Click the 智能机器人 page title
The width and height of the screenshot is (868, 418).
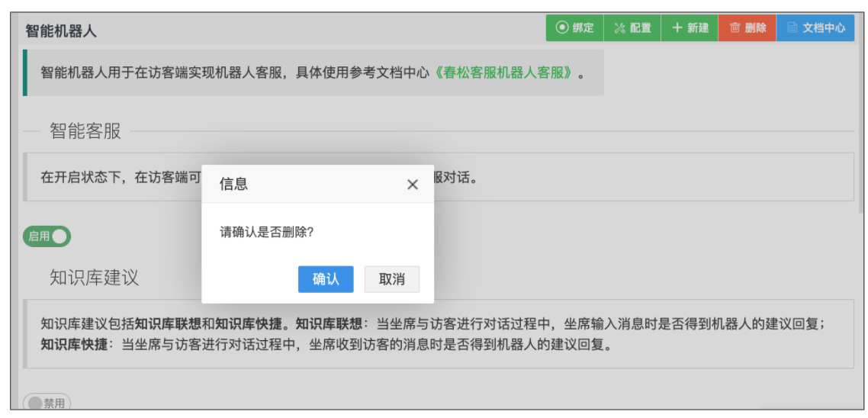61,31
